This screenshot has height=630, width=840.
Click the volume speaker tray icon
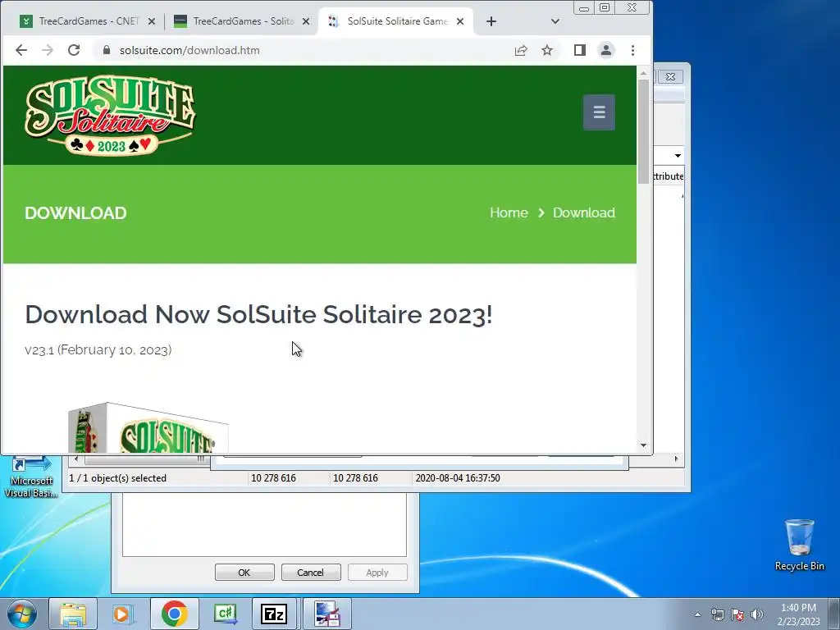[x=757, y=614]
